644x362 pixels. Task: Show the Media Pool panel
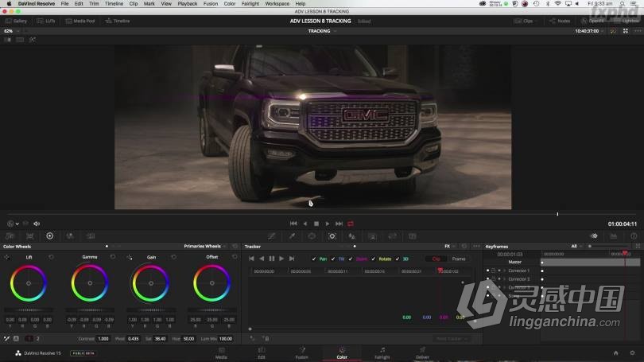pos(83,21)
